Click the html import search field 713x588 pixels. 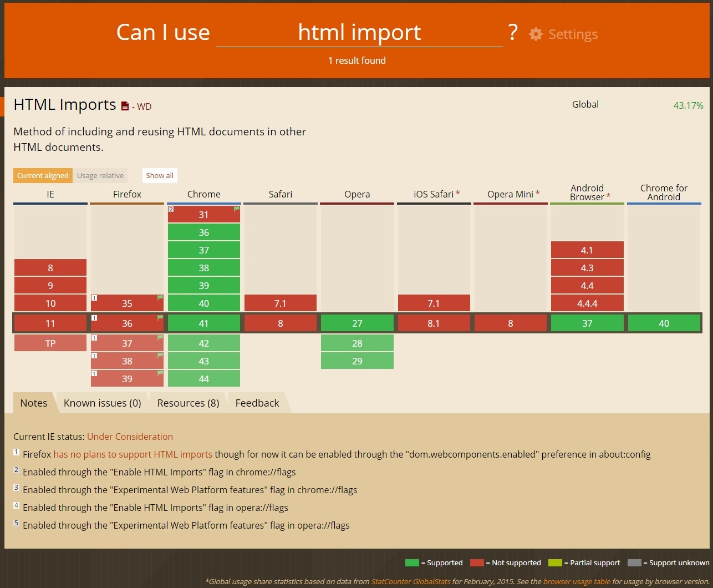[359, 33]
